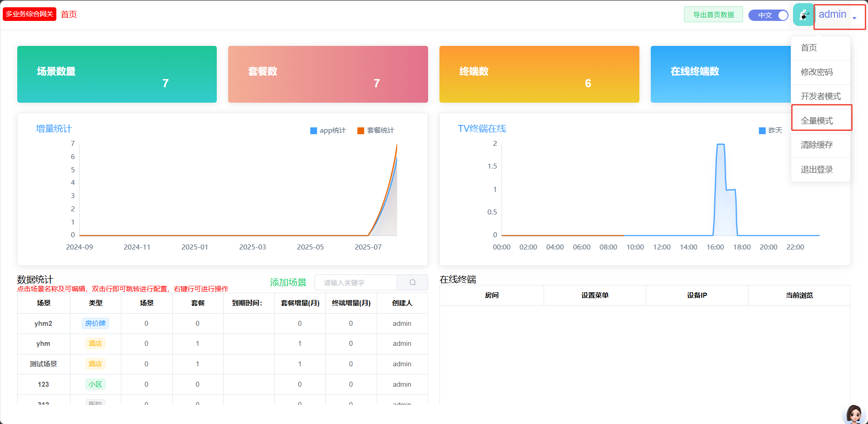The height and width of the screenshot is (424, 868).
Task: Select 全量模式 from user menu
Action: point(817,120)
